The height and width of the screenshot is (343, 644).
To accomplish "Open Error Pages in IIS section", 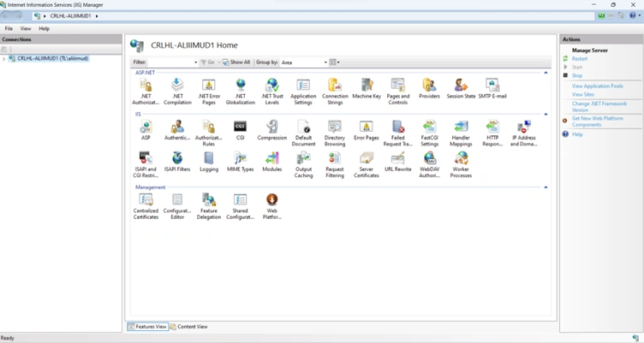I will 367,130.
